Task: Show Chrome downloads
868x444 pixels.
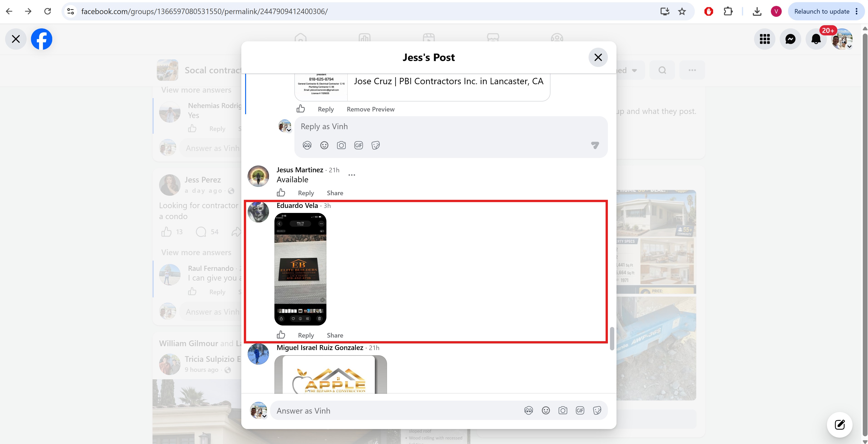Action: [x=757, y=11]
